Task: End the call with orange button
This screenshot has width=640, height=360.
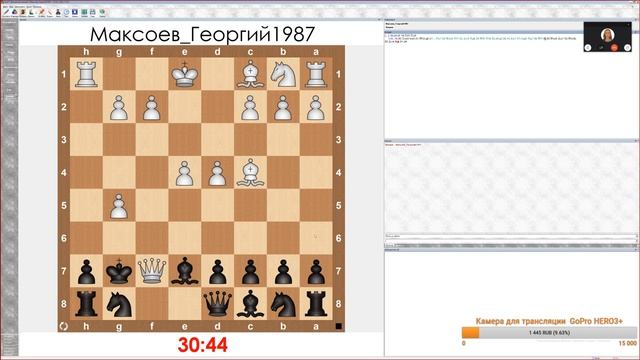Action: [614, 48]
